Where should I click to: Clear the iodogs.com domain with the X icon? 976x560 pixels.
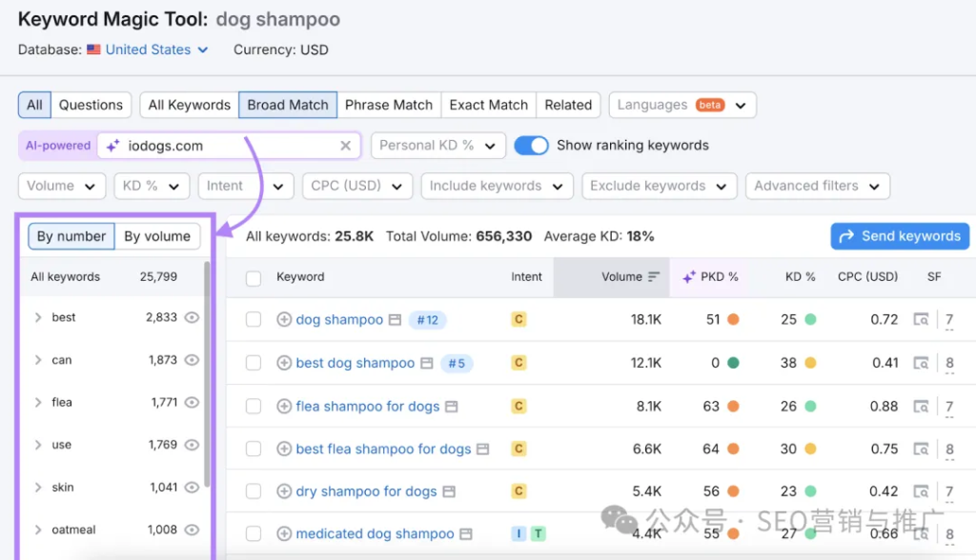point(346,146)
